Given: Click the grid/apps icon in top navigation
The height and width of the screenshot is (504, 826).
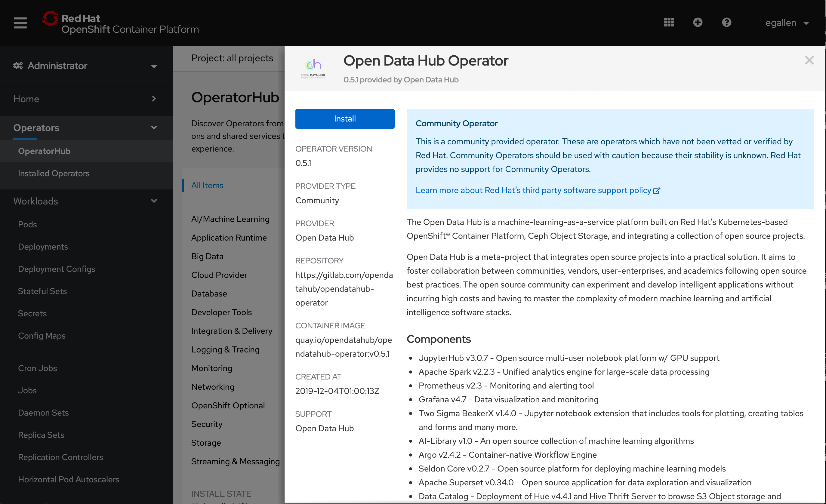Looking at the screenshot, I should pos(669,22).
